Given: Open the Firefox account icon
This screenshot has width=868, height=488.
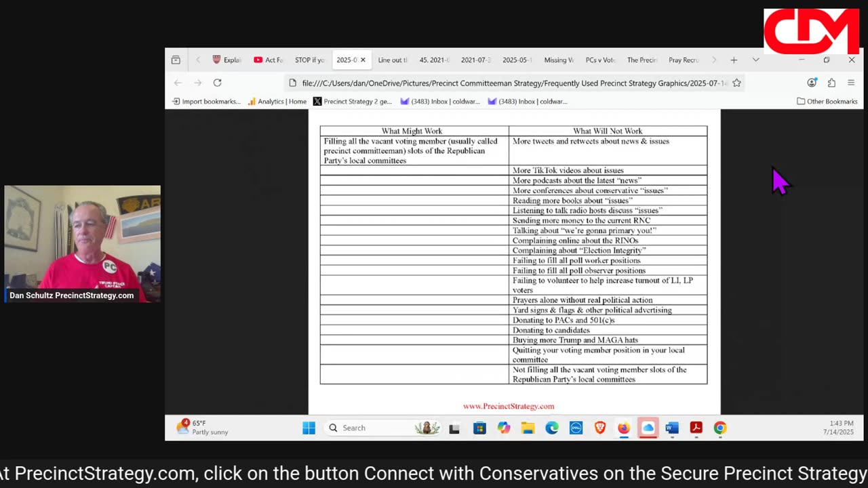Looking at the screenshot, I should (x=812, y=83).
